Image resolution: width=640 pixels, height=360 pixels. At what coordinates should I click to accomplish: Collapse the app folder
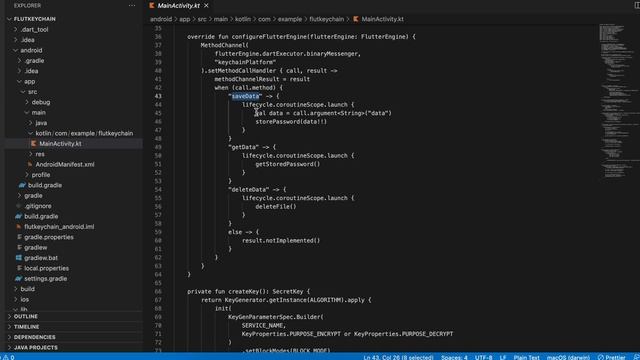tap(19, 81)
